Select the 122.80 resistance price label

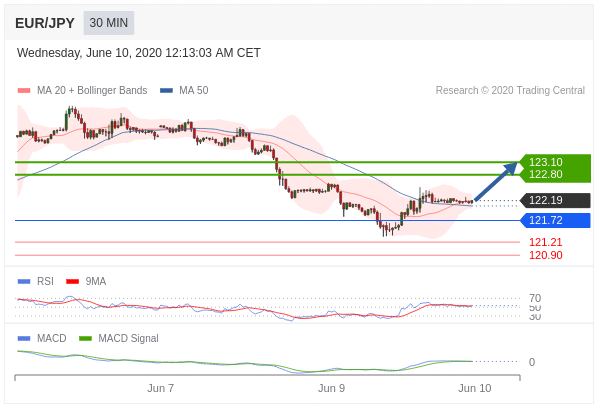pyautogui.click(x=546, y=174)
